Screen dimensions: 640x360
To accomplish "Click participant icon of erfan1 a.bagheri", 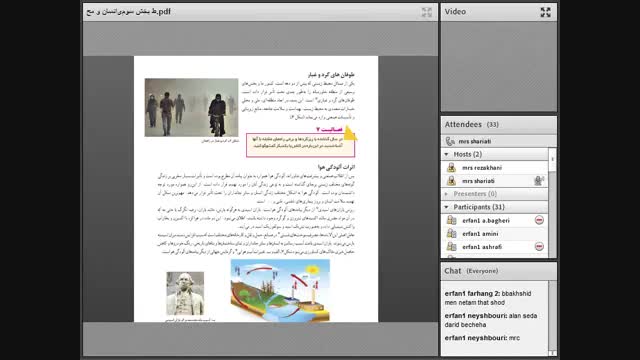I will (451, 220).
